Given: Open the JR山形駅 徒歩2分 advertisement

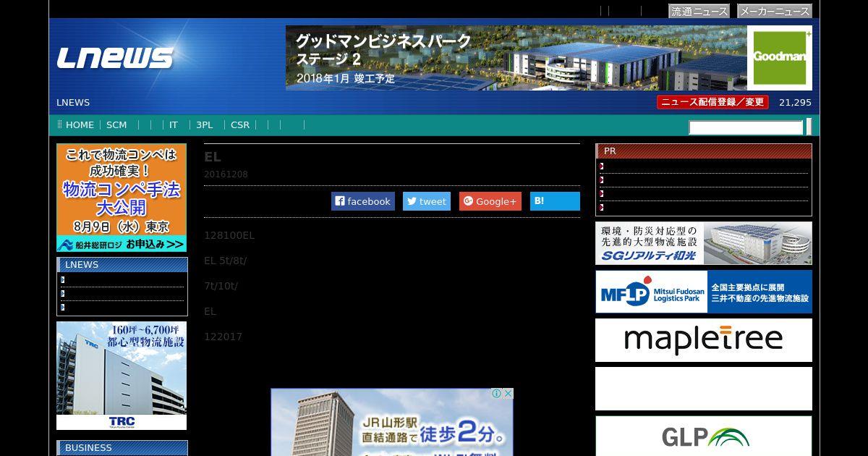Looking at the screenshot, I should pos(392,422).
